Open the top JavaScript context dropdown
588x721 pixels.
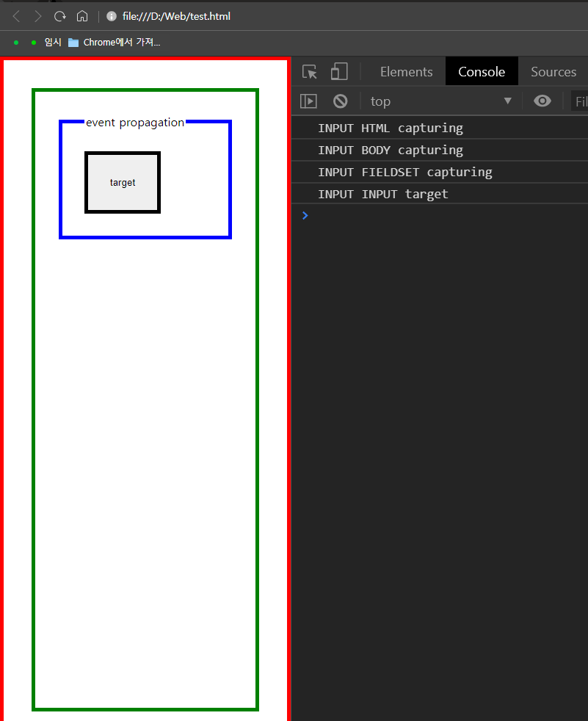coord(441,101)
